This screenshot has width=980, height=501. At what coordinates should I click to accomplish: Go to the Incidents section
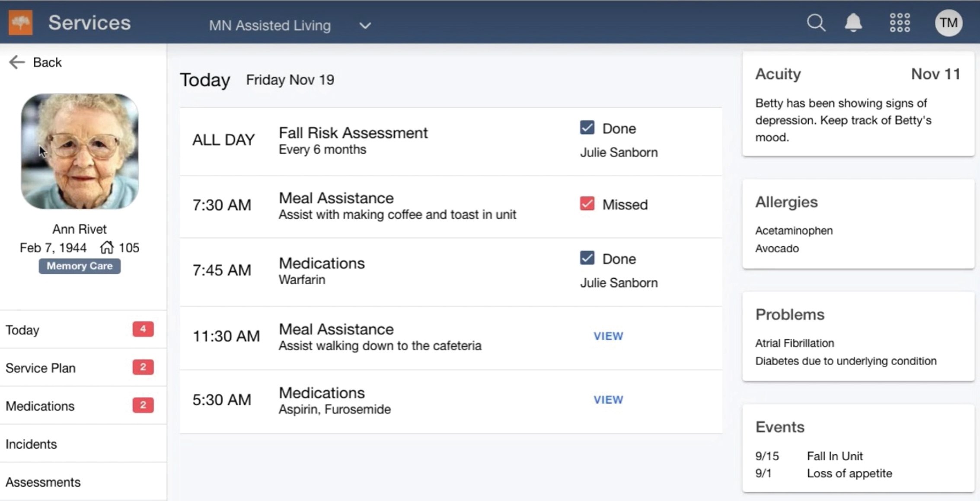[31, 444]
